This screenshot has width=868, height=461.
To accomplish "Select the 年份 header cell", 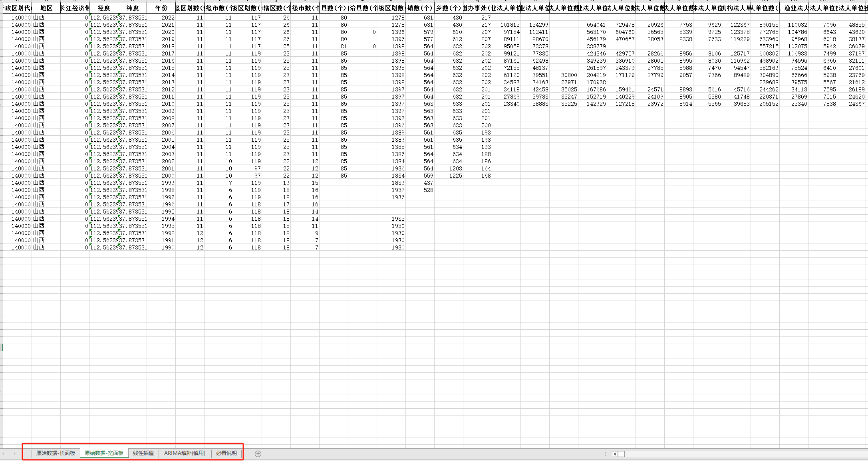I will (161, 8).
